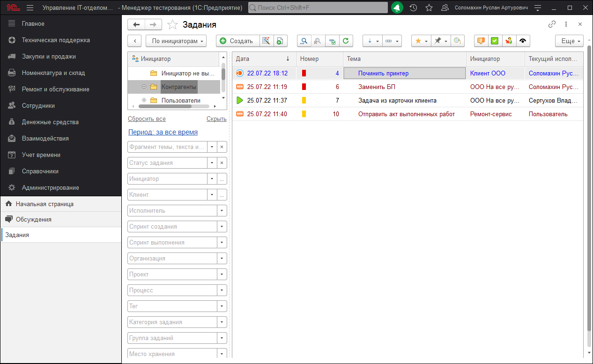Add Задания to favorites with star outline
This screenshot has height=364, width=593.
(172, 25)
